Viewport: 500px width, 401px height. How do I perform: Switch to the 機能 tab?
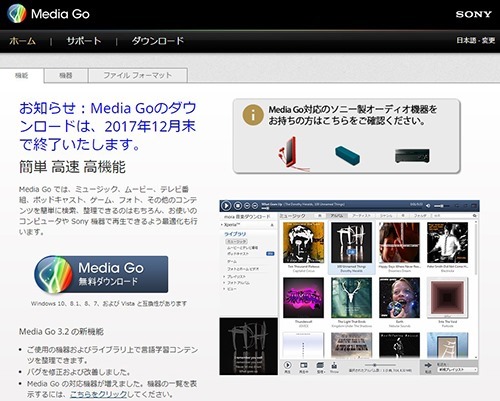coord(22,76)
